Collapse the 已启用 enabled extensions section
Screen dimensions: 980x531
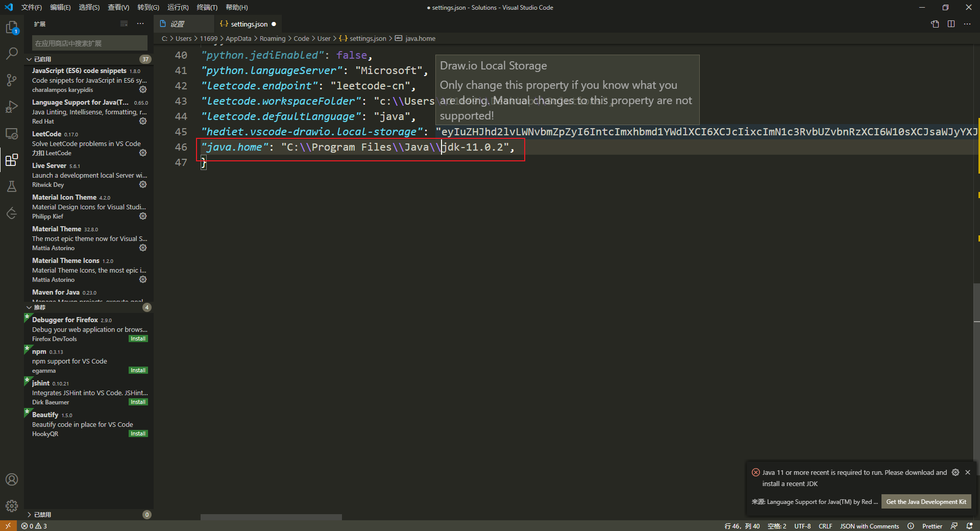pyautogui.click(x=89, y=59)
